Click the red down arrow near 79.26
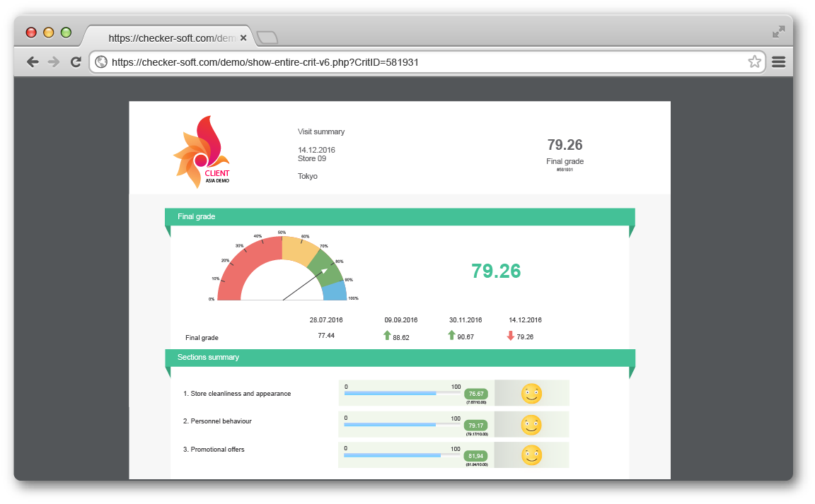The width and height of the screenshot is (815, 504). (511, 336)
